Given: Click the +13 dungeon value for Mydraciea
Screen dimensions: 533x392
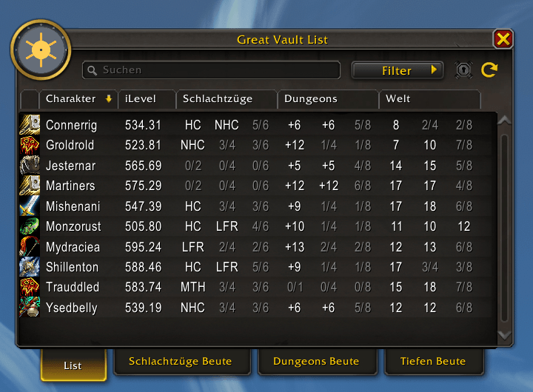Looking at the screenshot, I should coord(295,247).
